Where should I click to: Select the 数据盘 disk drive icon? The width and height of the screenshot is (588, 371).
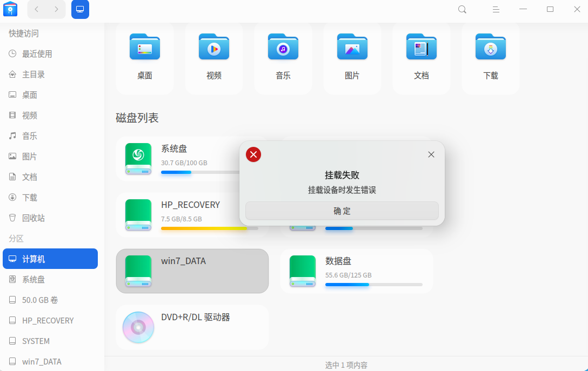click(x=303, y=271)
